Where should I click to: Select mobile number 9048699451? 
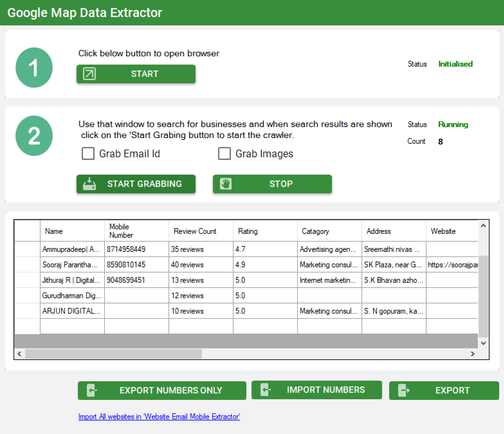tap(137, 280)
